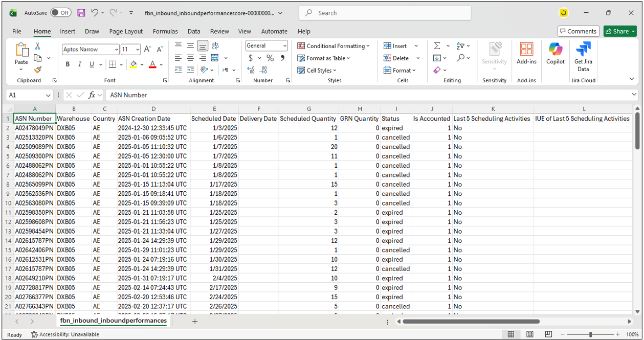Viewport: 644px width, 340px height.
Task: Click the zoom slider in status bar
Action: tap(590, 334)
